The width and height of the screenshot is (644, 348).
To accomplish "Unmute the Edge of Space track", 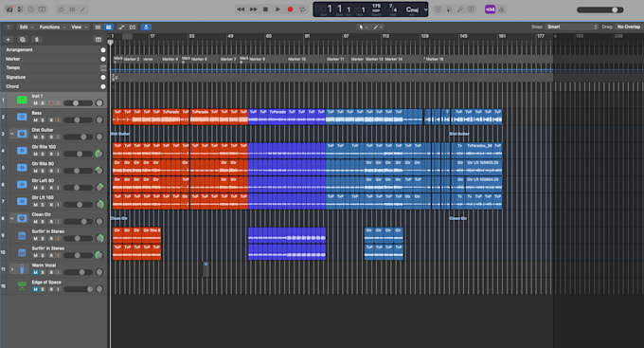I will (36, 289).
